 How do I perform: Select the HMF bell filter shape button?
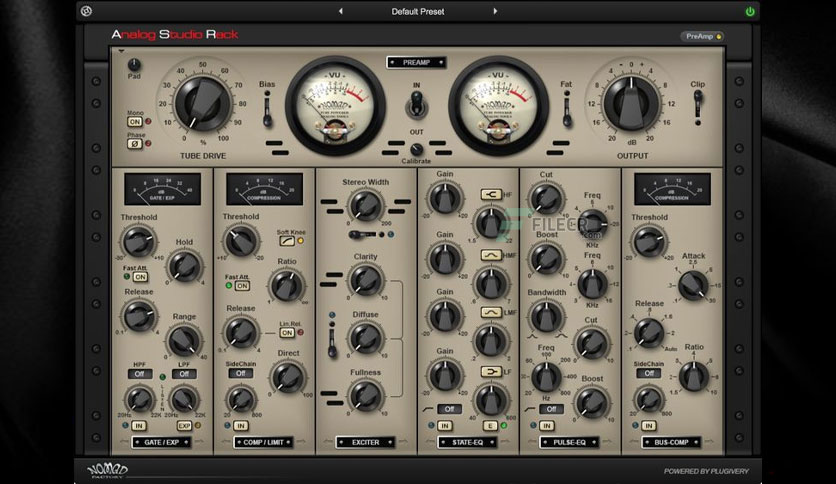491,255
